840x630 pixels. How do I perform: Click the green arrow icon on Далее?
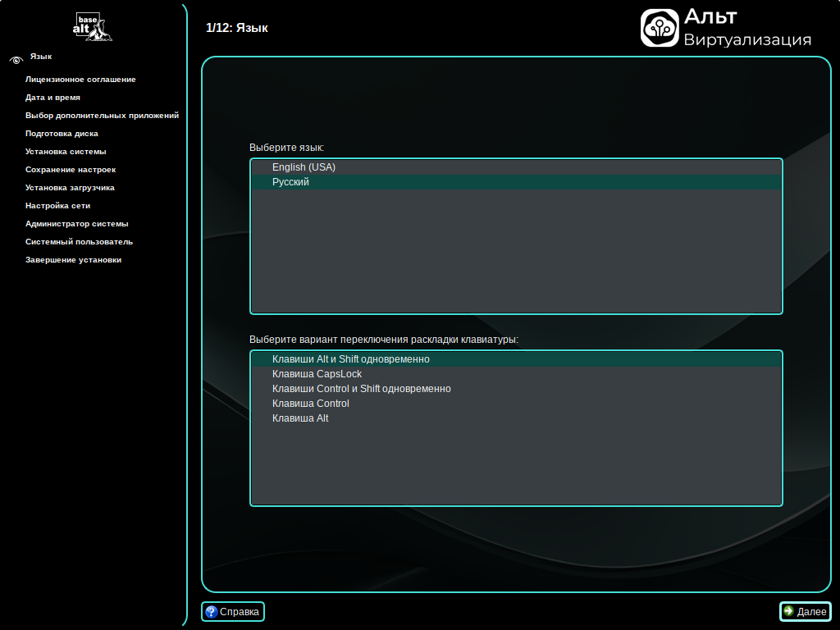tap(788, 611)
